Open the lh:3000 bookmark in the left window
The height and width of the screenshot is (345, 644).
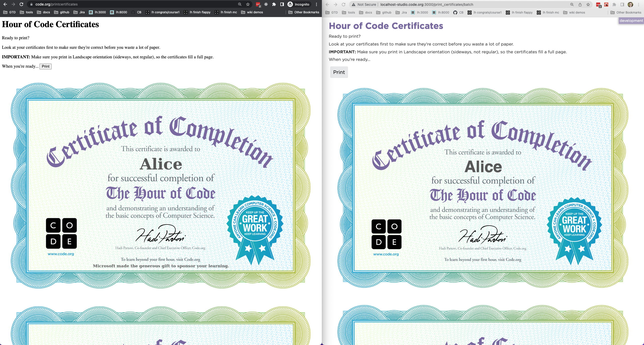[97, 12]
